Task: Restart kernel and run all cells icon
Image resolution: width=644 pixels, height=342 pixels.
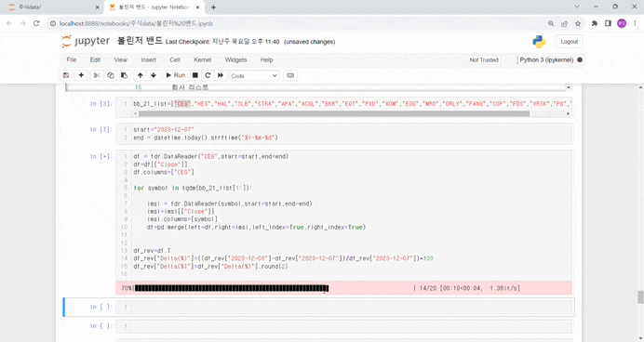Action: (x=221, y=75)
